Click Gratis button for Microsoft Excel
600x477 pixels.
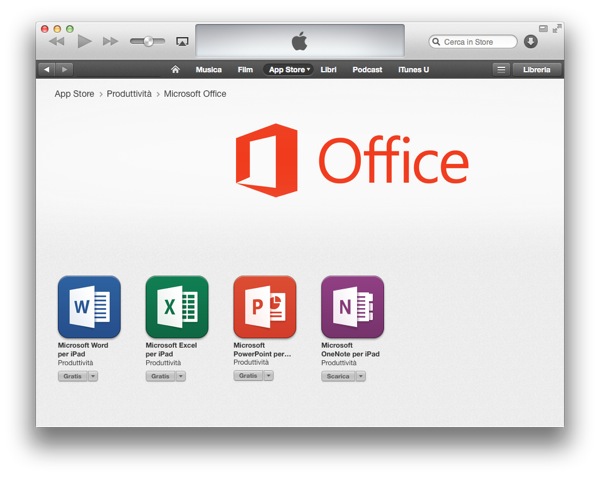160,376
